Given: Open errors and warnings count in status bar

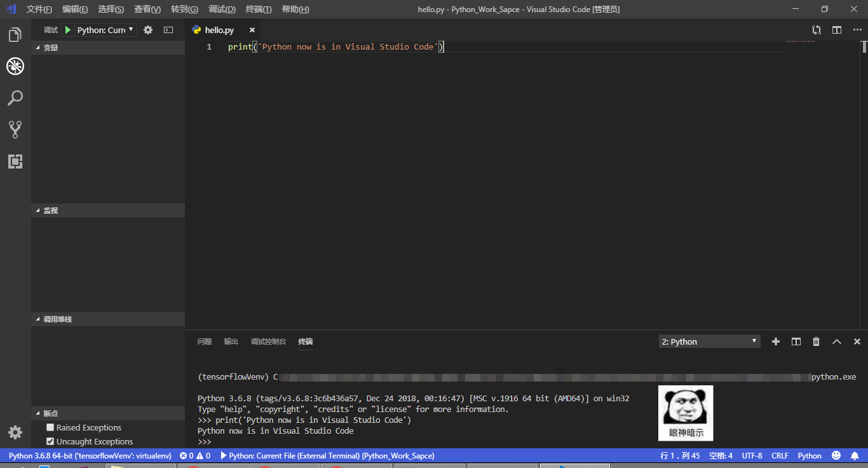Looking at the screenshot, I should [195, 455].
